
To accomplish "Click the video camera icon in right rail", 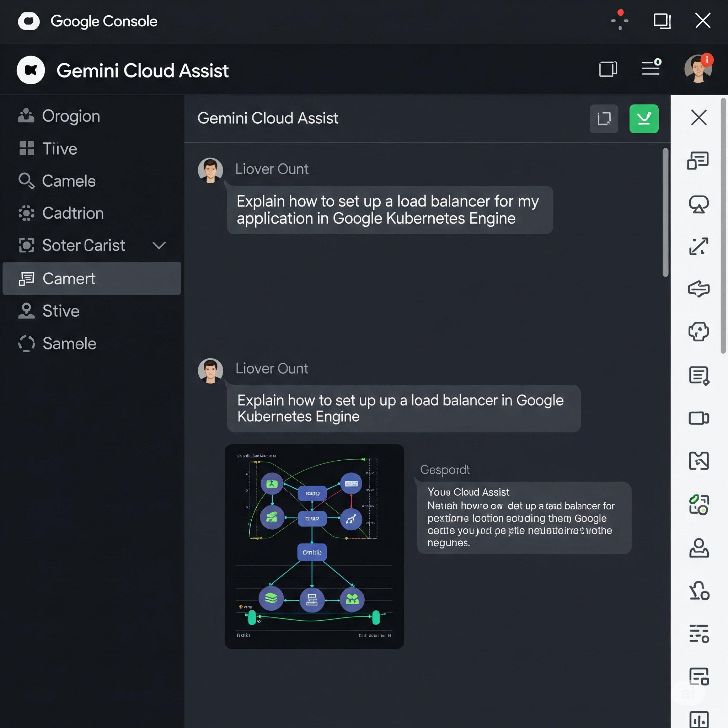I will [699, 418].
